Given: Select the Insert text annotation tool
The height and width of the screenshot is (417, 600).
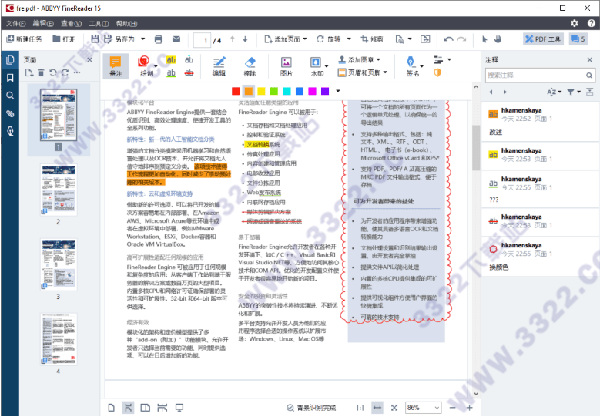Looking at the screenshot, I should point(189,60).
